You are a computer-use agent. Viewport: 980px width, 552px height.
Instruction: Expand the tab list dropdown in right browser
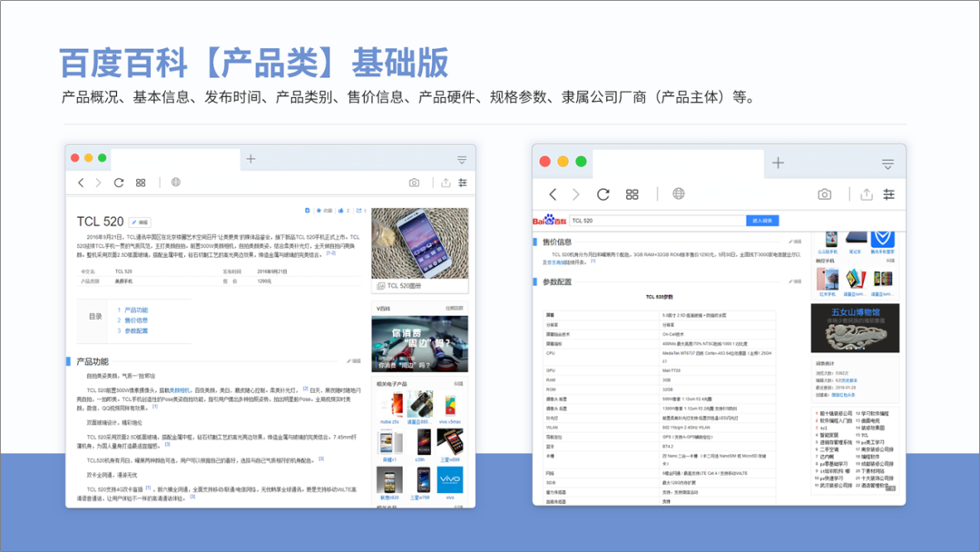(887, 164)
